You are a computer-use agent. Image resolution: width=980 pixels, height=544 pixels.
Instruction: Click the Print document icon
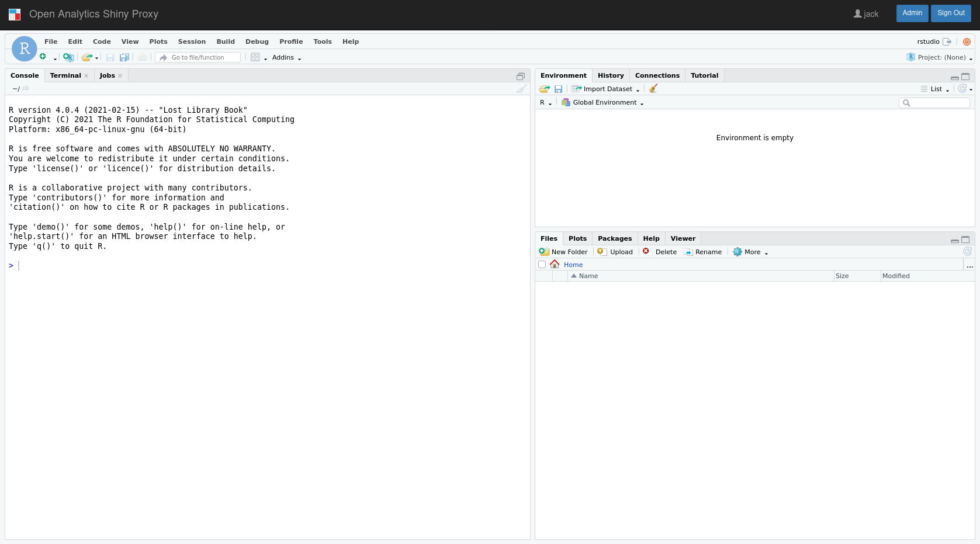[143, 57]
